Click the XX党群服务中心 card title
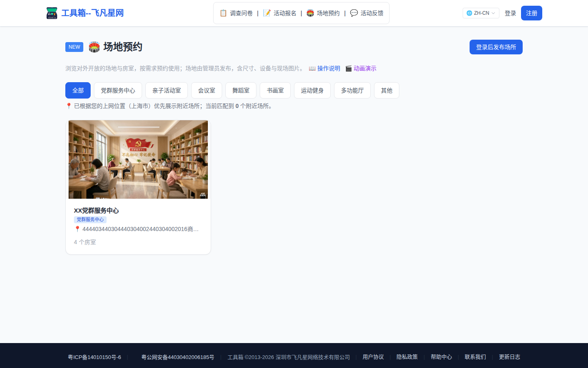Screen dimensions: 588x368 pos(96,211)
